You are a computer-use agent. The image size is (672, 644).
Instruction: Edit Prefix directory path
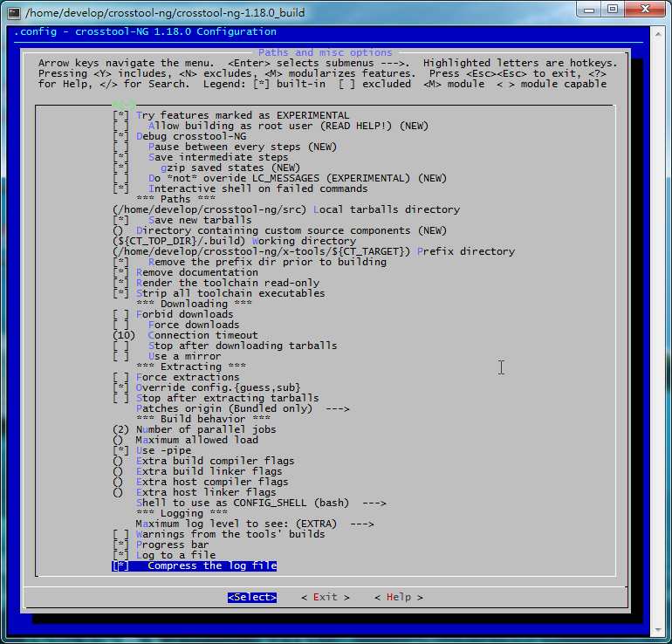click(x=313, y=252)
